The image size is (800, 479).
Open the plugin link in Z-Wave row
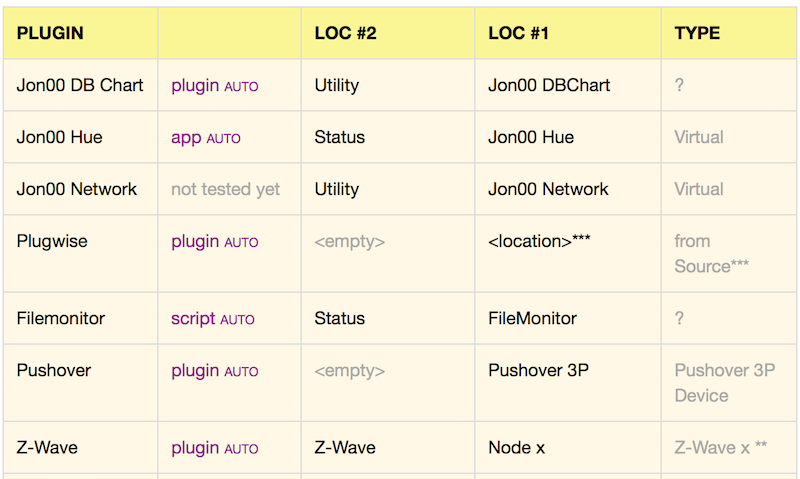195,448
